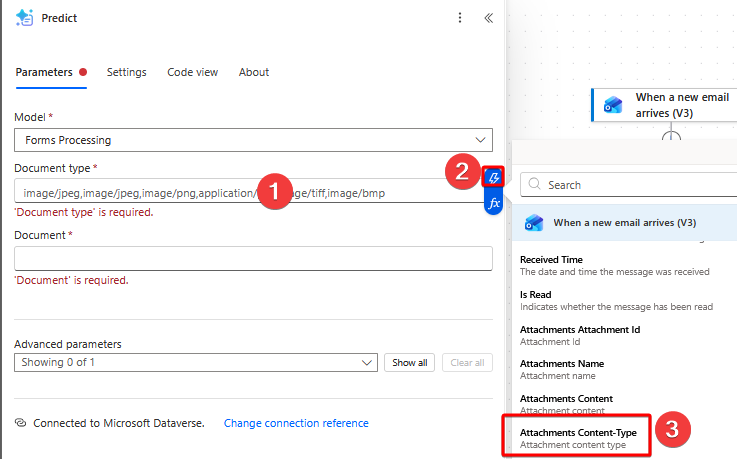This screenshot has height=459, width=737.
Task: Insert the Attachments Name dynamic value
Action: click(562, 369)
